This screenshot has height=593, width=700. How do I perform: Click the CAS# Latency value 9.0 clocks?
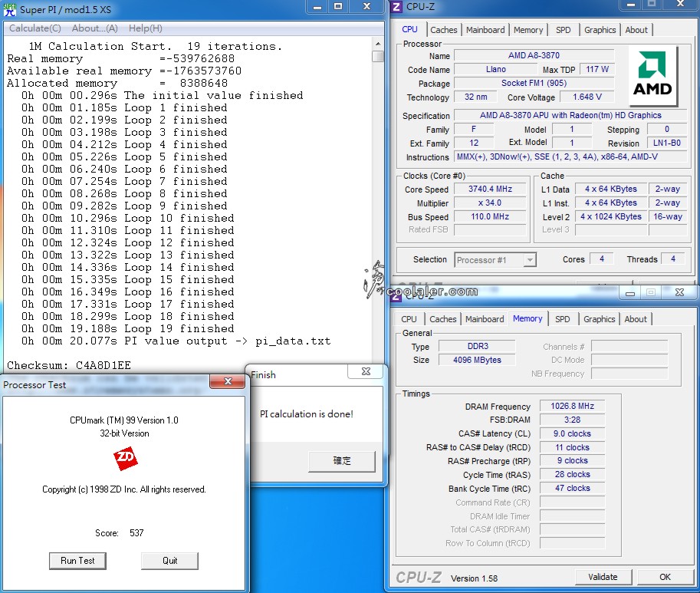tap(572, 433)
